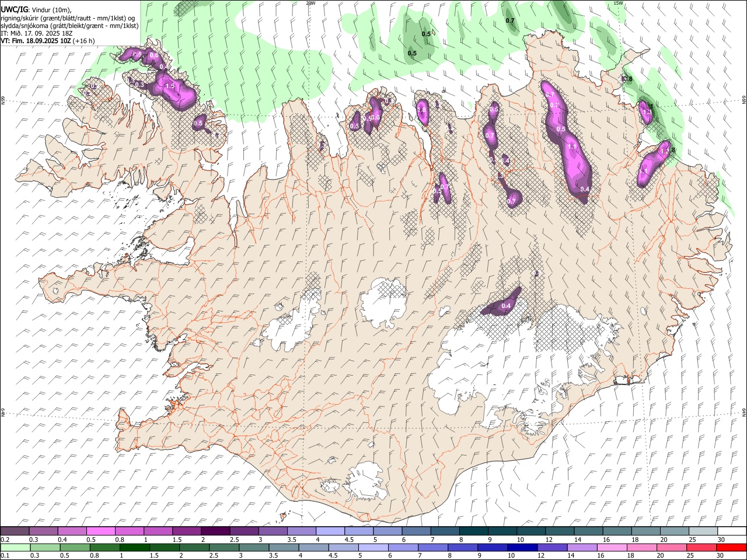Viewport: 747px width, 560px height.
Task: Click the 'rigning/skúrir' legend description line
Action: pyautogui.click(x=68, y=18)
